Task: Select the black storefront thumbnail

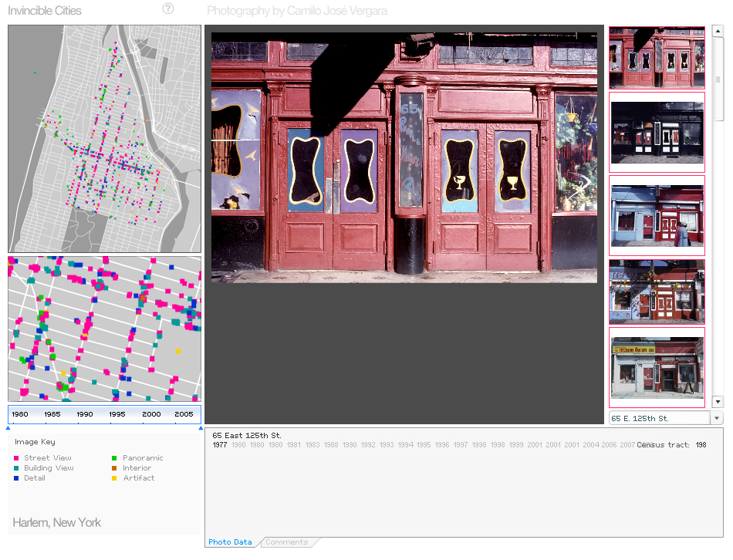Action: click(657, 132)
